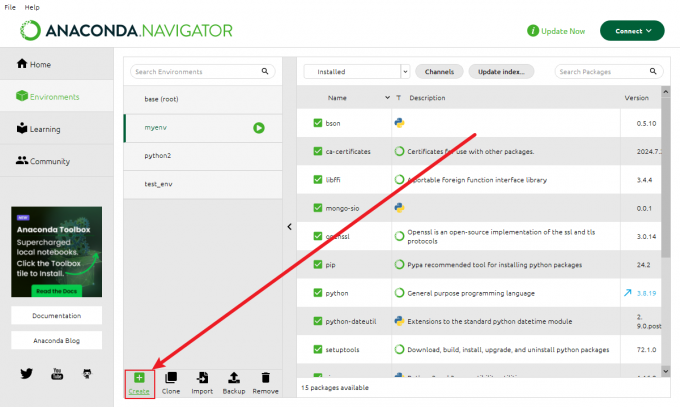
Task: Uncheck the mongo-sio package checkbox
Action: click(318, 208)
